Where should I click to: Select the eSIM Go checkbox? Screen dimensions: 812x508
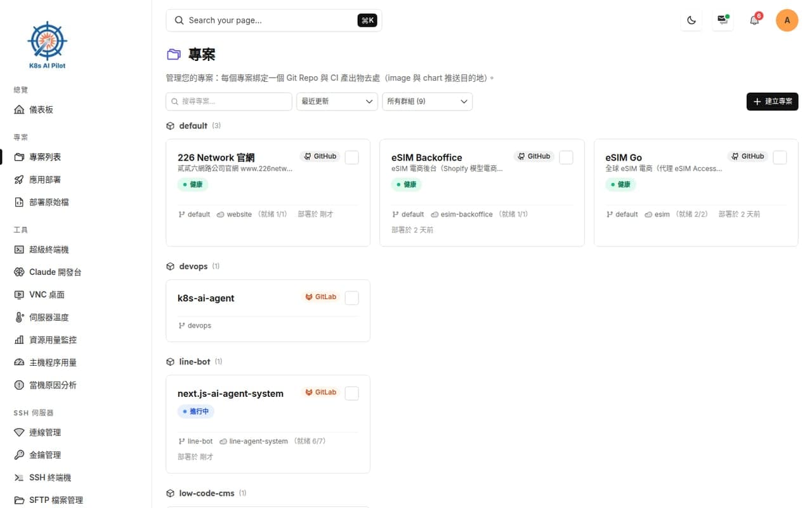780,157
